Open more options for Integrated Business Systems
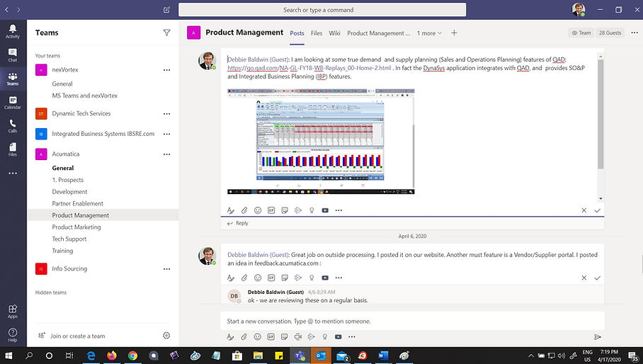 (x=166, y=134)
